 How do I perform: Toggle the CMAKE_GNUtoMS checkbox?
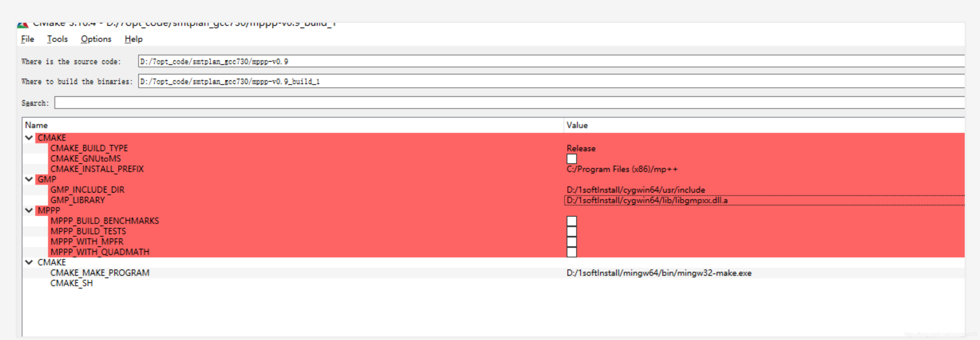point(572,159)
